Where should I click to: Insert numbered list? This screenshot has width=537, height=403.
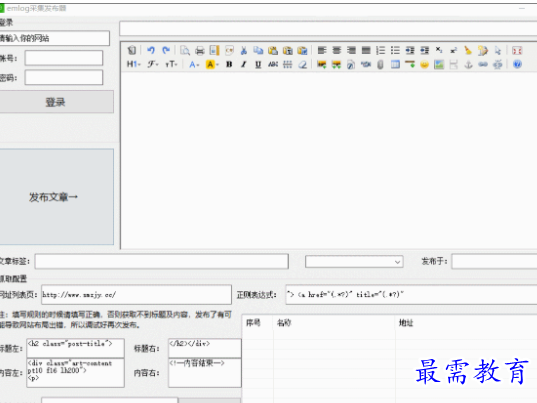(x=380, y=50)
